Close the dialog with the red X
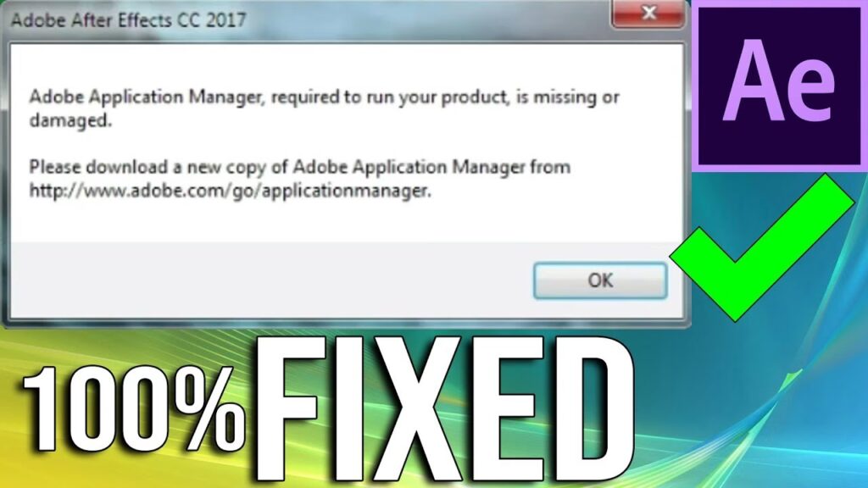This screenshot has width=868, height=488. pos(648,14)
